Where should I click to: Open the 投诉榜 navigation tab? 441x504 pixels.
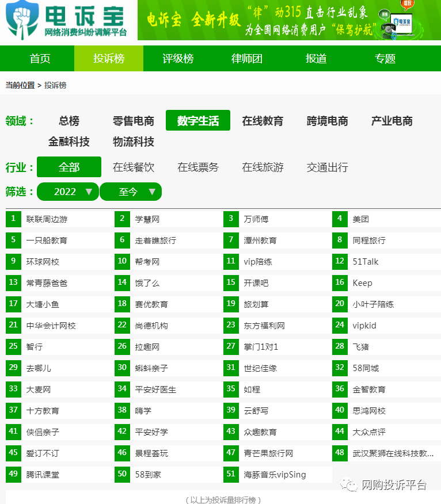(x=109, y=59)
